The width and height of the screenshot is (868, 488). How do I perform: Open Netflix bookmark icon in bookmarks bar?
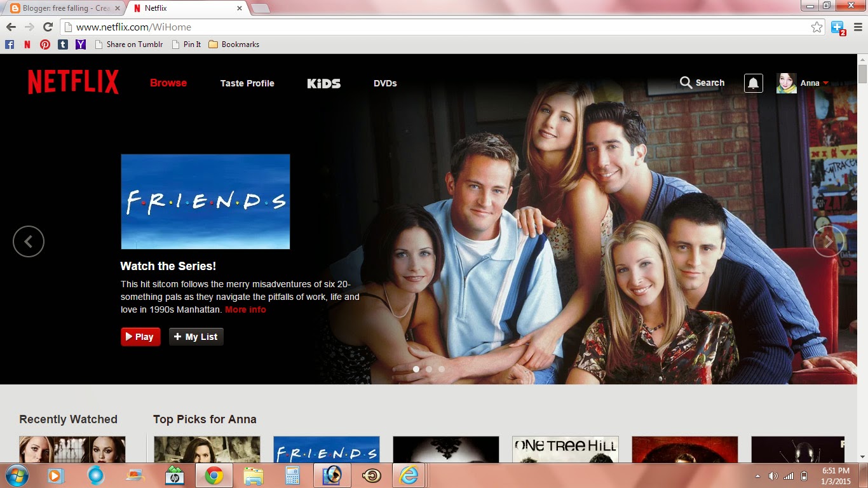[x=27, y=44]
